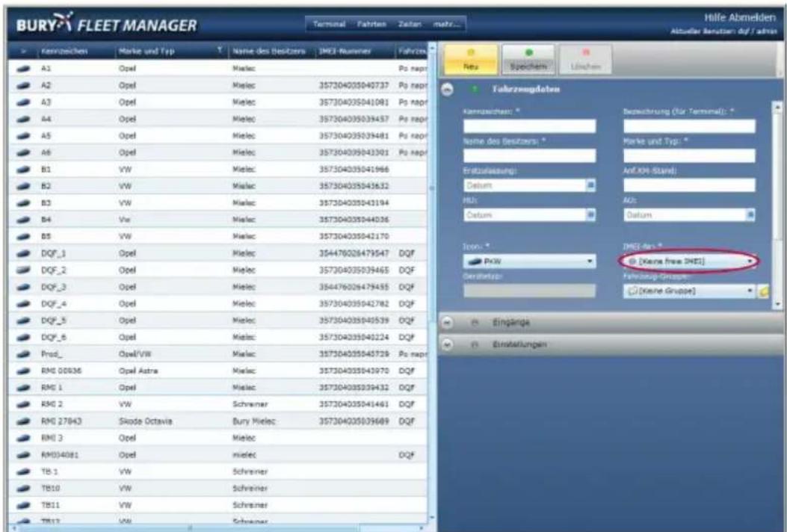This screenshot has width=787, height=532.
Task: Click the table horizontal scrollbar
Action: click(x=218, y=528)
